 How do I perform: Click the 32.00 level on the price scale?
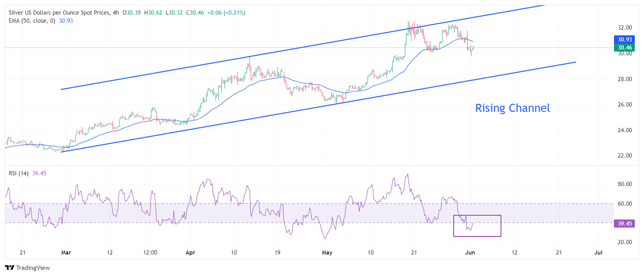pyautogui.click(x=624, y=28)
